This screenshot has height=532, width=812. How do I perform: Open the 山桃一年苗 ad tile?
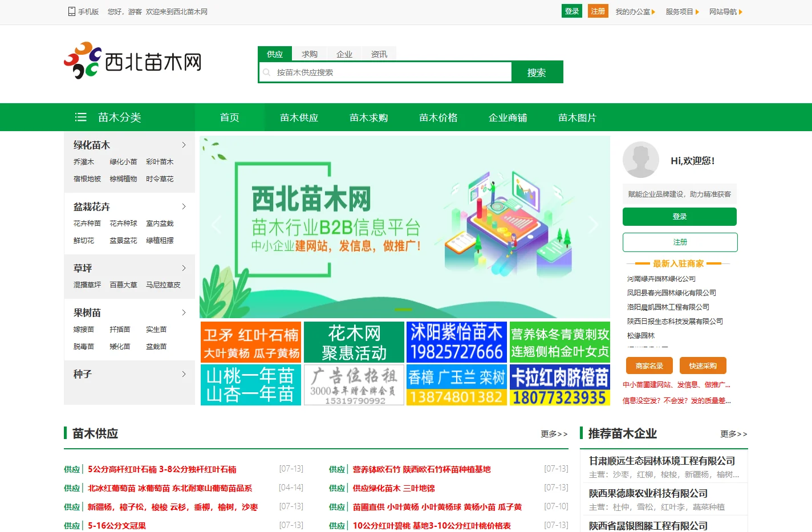click(x=251, y=385)
